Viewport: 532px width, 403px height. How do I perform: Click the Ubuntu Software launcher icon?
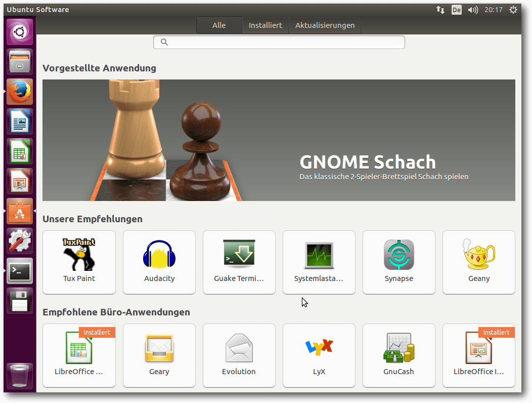click(20, 211)
